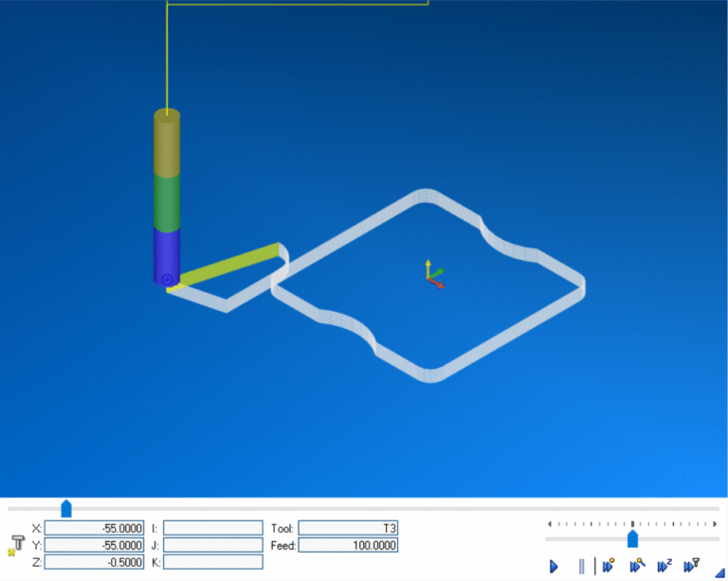Click the Z coordinate field
This screenshot has height=581, width=728.
click(94, 561)
